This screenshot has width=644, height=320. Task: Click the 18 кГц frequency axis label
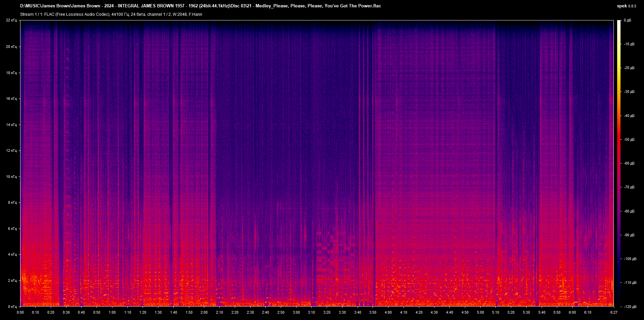click(x=11, y=73)
